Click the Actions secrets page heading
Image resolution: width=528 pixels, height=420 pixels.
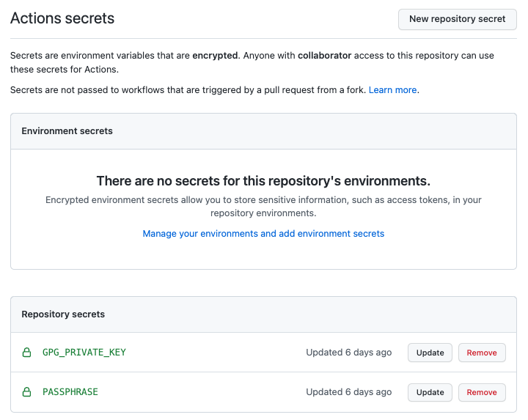pyautogui.click(x=62, y=18)
